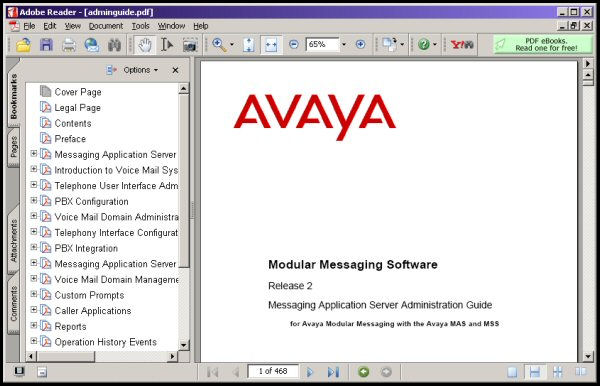This screenshot has height=386, width=600.
Task: Click the Rotate view pages icon
Action: 390,44
